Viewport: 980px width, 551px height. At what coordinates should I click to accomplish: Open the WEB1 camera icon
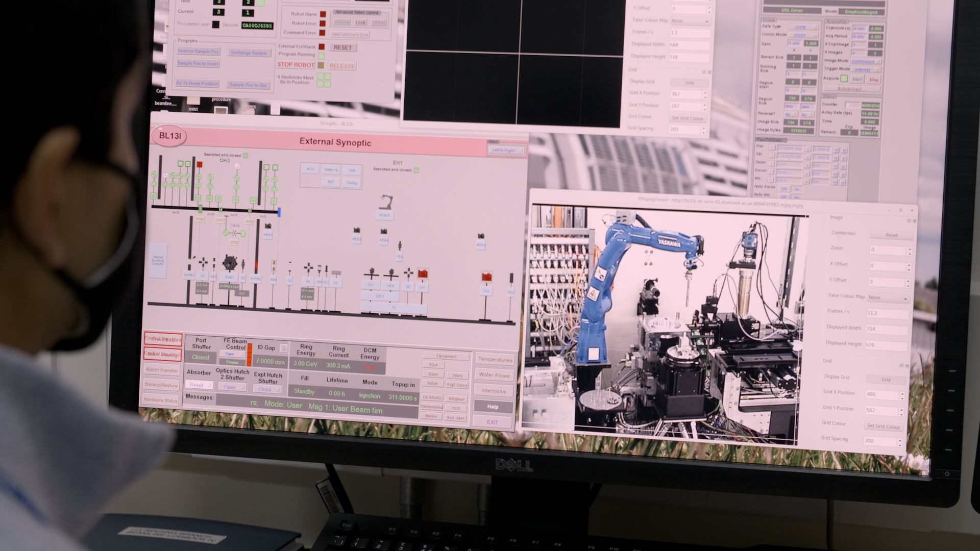(x=268, y=226)
